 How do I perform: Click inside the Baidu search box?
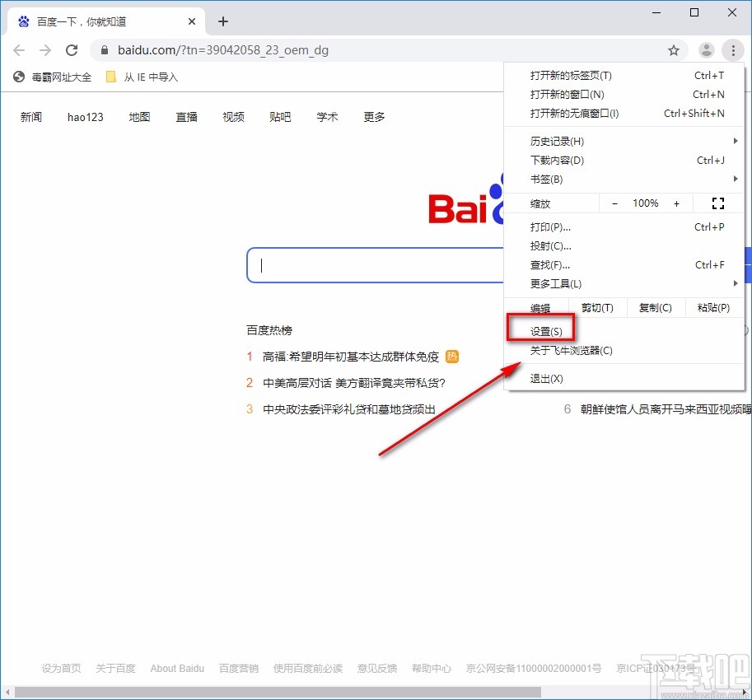pos(371,265)
